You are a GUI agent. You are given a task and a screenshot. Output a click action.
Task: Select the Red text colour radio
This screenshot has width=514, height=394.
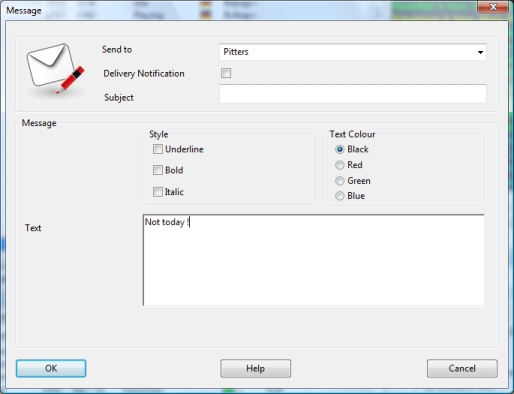click(340, 165)
